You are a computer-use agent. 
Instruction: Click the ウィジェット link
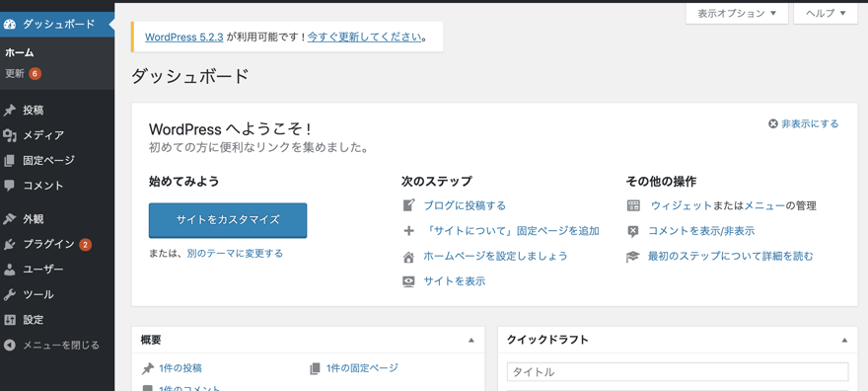[x=682, y=206]
